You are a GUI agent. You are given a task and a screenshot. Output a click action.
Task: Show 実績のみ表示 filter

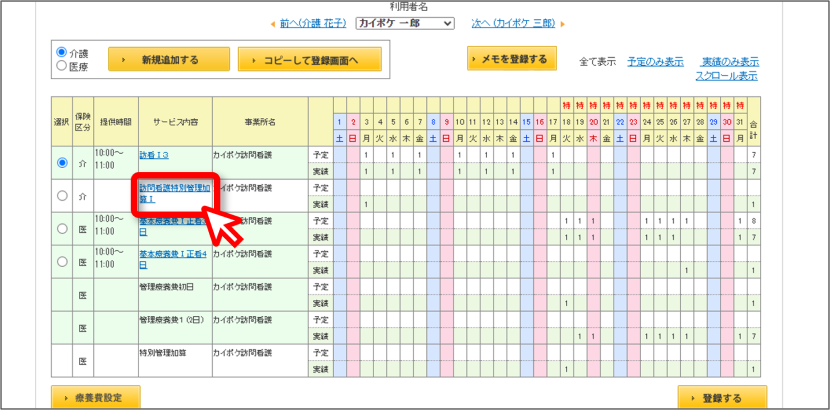point(730,61)
